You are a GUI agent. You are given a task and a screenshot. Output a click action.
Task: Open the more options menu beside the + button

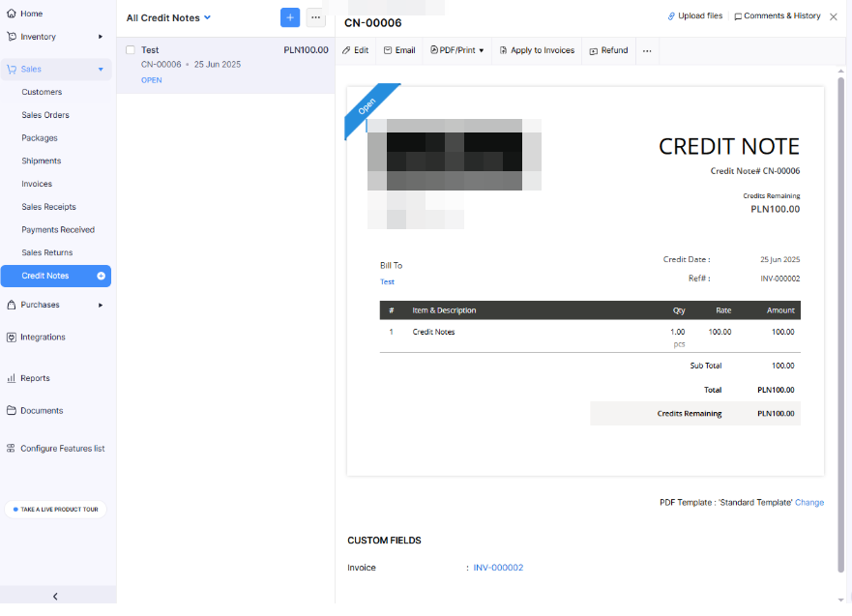click(x=315, y=17)
